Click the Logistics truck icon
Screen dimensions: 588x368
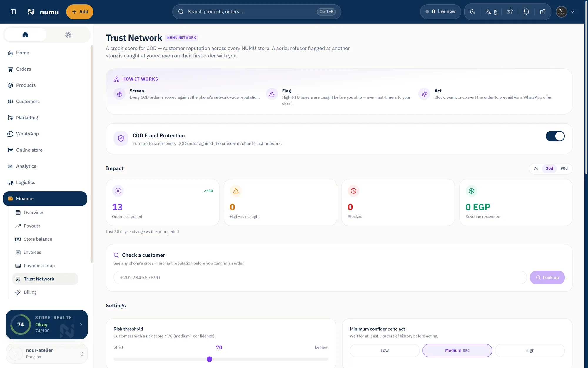tap(10, 183)
